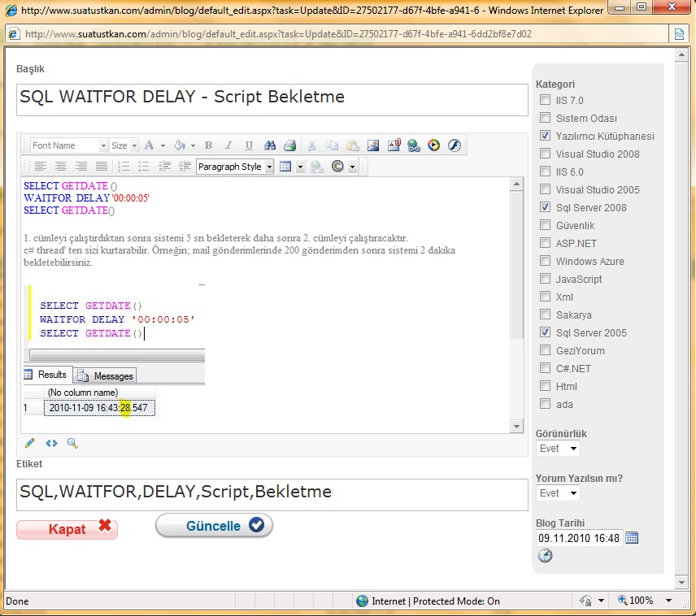Viewport: 696px width, 616px height.
Task: Check the Visual Studio 2008 category
Action: [x=545, y=153]
